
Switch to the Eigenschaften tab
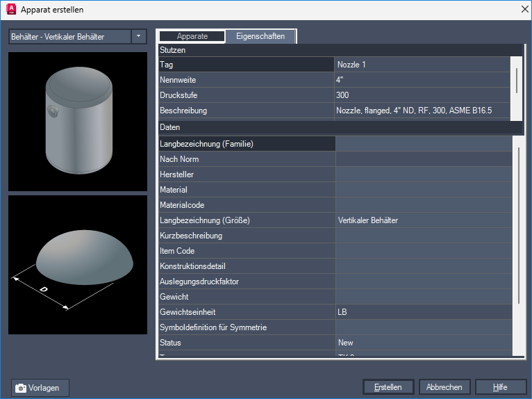[x=260, y=36]
